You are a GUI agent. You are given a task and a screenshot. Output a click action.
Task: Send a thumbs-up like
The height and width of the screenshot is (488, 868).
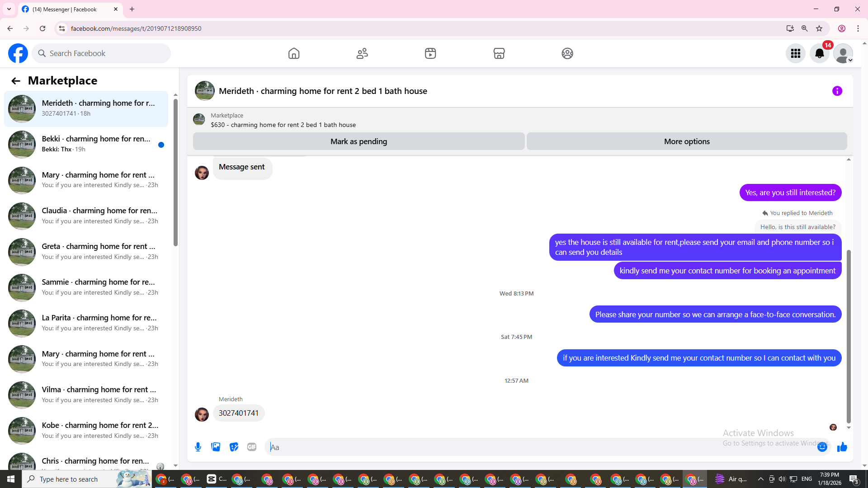pos(842,447)
